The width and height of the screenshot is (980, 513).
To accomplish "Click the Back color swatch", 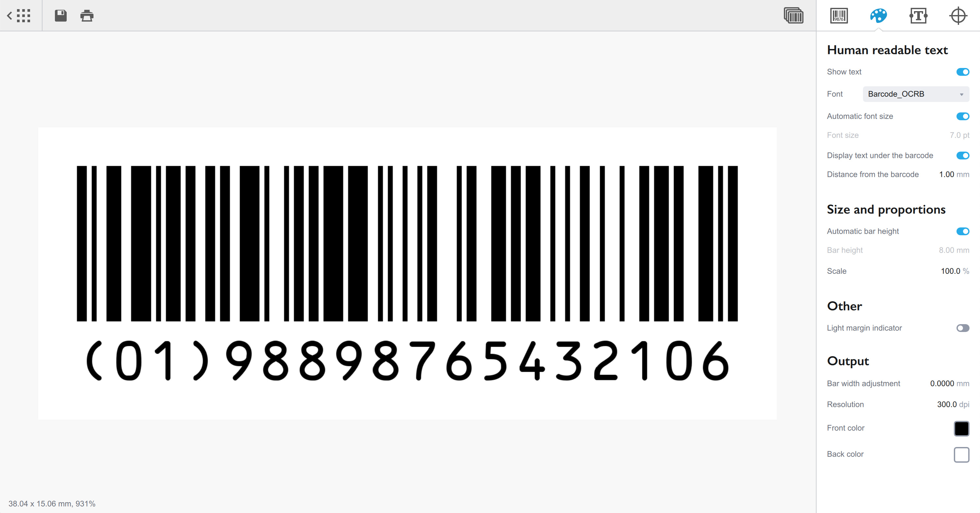I will 962,454.
